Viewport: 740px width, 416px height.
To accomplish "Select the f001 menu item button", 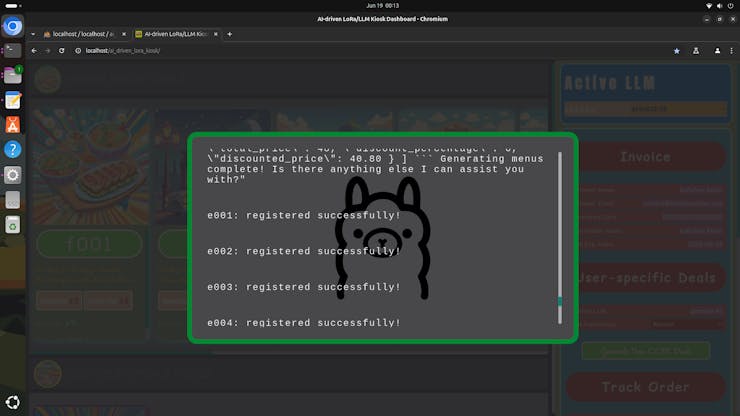I will pyautogui.click(x=89, y=244).
